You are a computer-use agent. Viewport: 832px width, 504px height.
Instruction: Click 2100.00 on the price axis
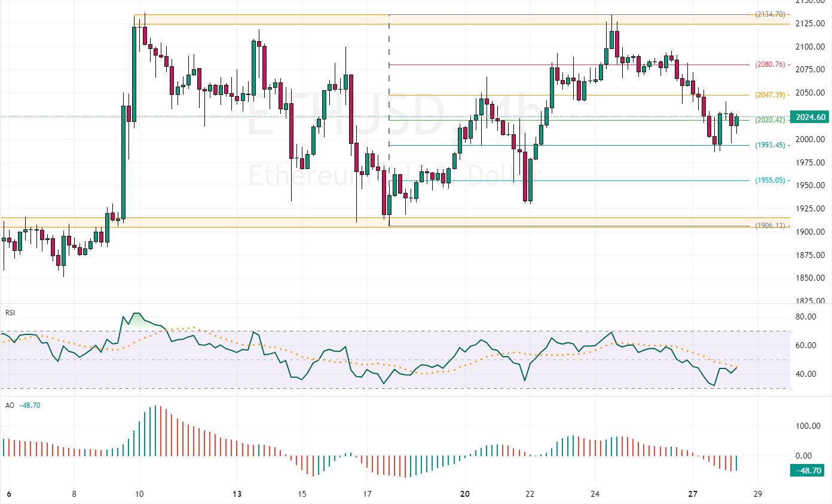810,47
